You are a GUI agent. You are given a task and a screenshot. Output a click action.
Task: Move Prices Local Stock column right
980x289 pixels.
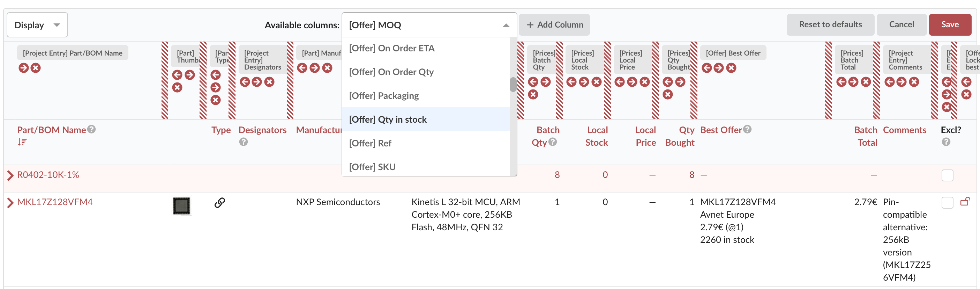[584, 81]
